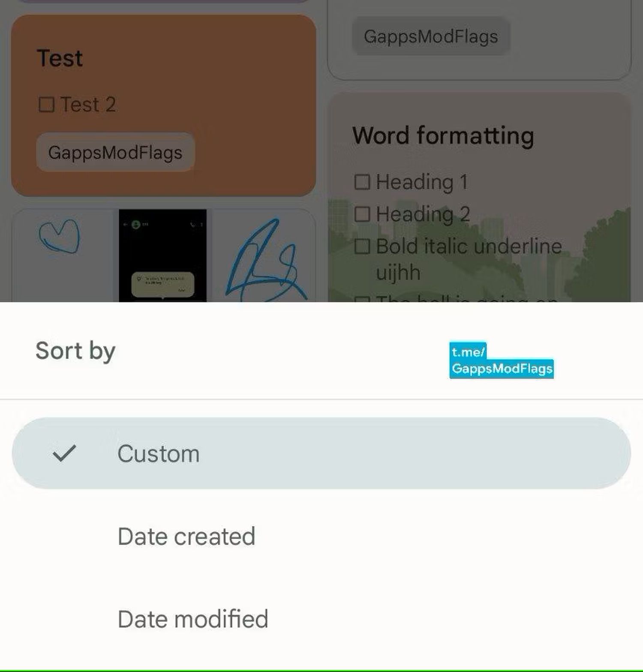This screenshot has height=672, width=643.
Task: Click the Test 2 list item text
Action: (x=88, y=105)
